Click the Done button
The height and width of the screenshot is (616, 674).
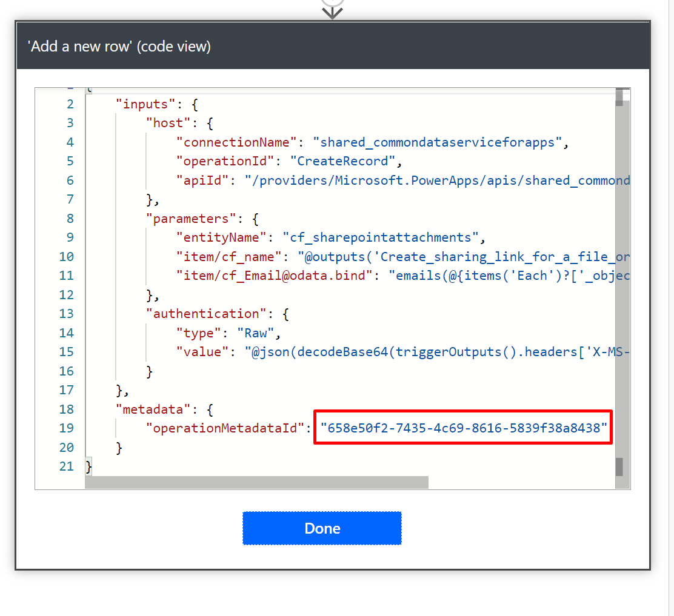322,528
